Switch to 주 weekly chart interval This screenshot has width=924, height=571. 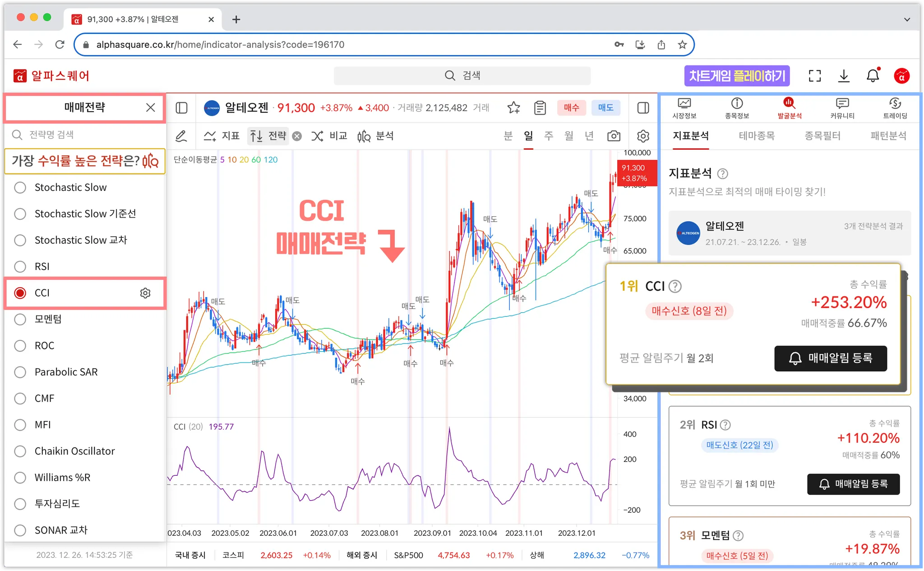tap(549, 136)
